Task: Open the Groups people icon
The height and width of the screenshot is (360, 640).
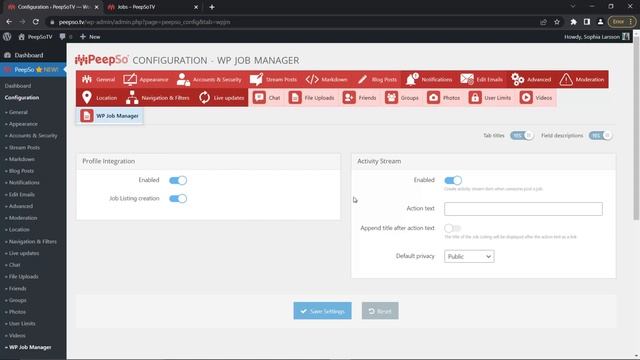Action: [x=391, y=98]
